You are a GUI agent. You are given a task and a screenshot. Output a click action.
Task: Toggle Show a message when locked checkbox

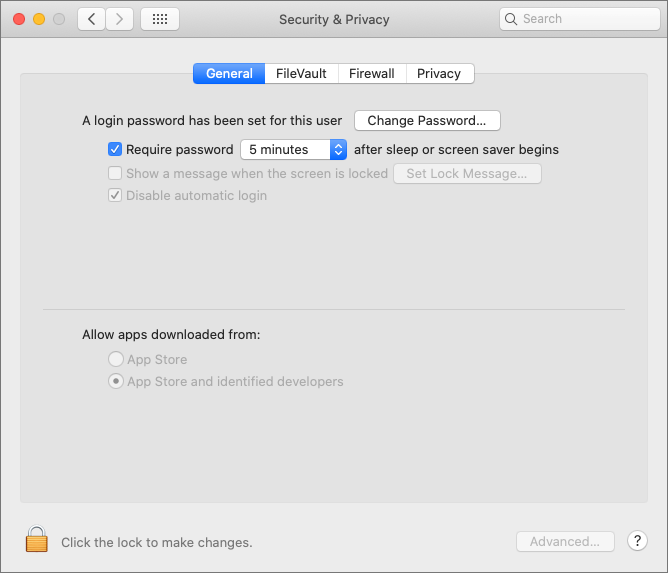(x=115, y=174)
